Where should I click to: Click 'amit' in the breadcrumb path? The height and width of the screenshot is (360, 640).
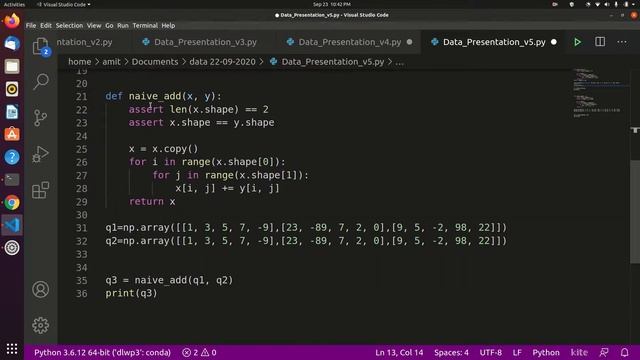[111, 62]
